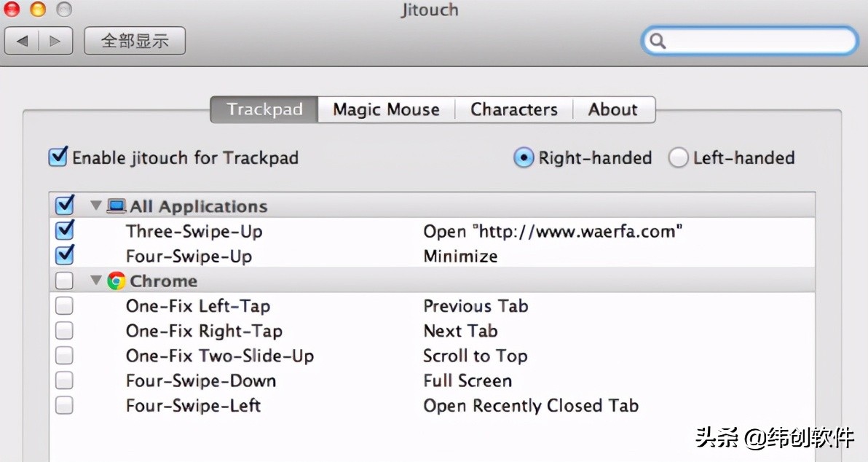Collapse the Chrome gesture group
The image size is (868, 462).
click(96, 281)
